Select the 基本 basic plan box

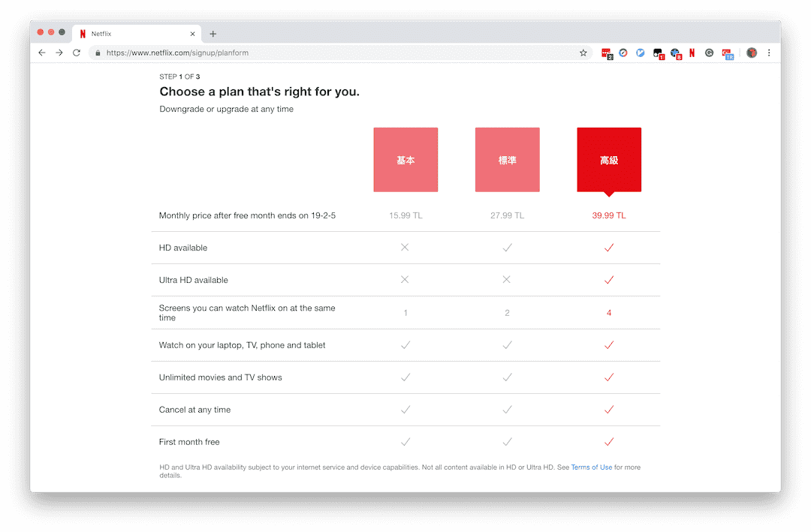405,160
